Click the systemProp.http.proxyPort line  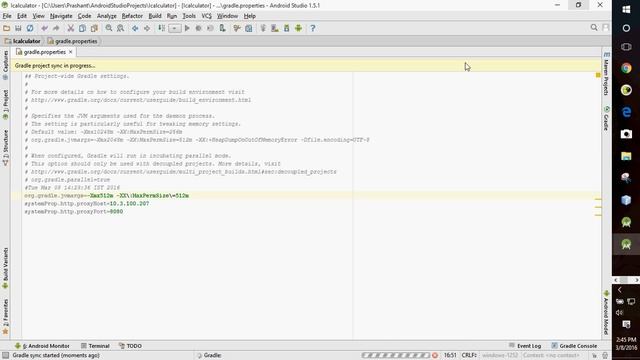[73, 211]
